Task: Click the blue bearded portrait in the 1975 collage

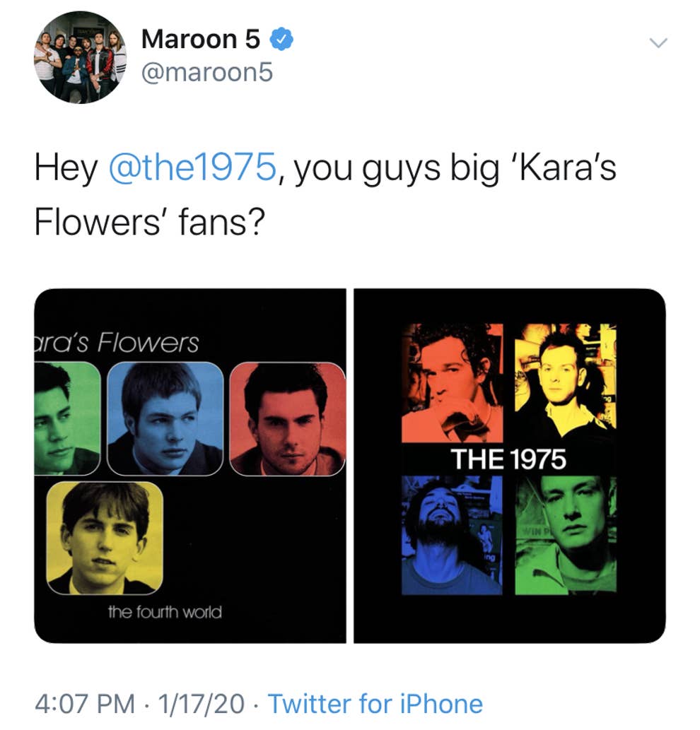Action: point(452,534)
